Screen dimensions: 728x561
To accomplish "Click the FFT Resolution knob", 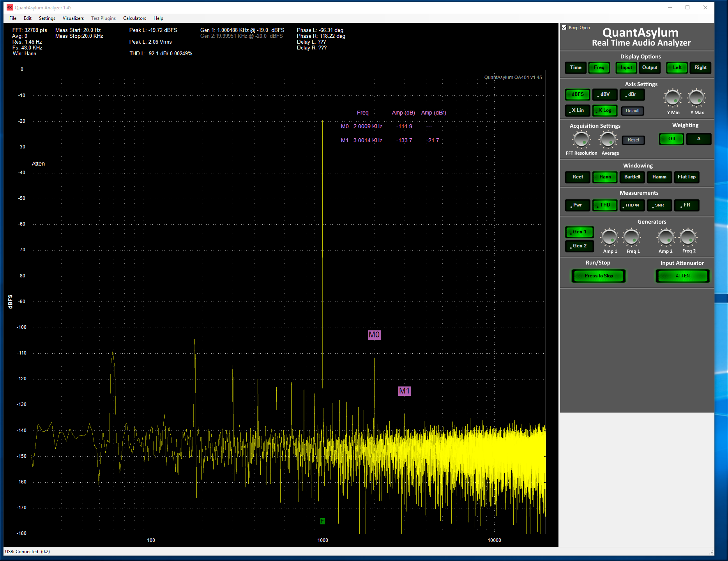I will 581,139.
